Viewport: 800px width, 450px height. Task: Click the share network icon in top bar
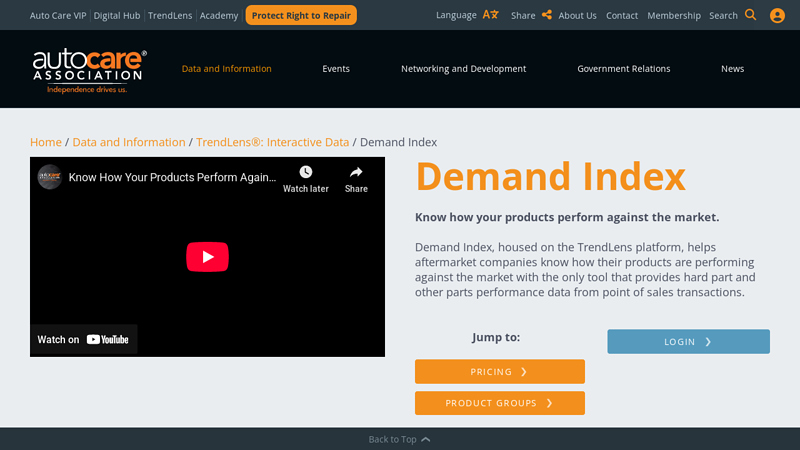point(546,15)
